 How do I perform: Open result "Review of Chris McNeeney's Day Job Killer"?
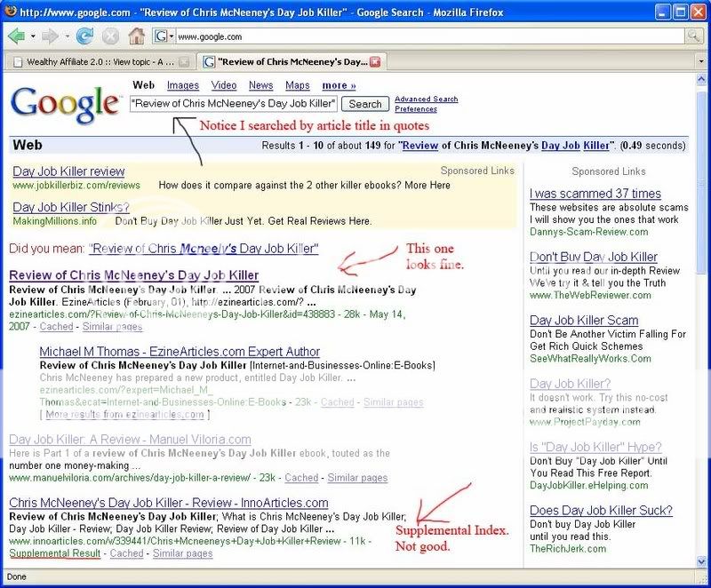tap(134, 275)
